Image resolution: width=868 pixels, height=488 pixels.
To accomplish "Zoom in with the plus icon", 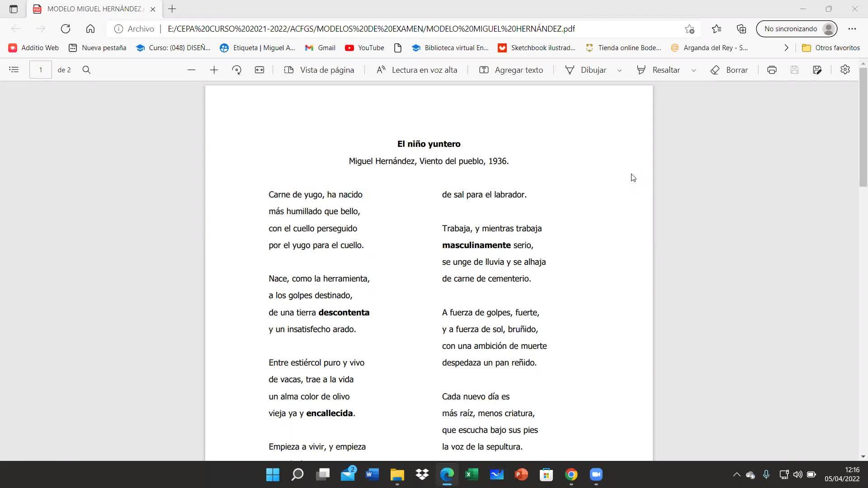I will pyautogui.click(x=214, y=70).
